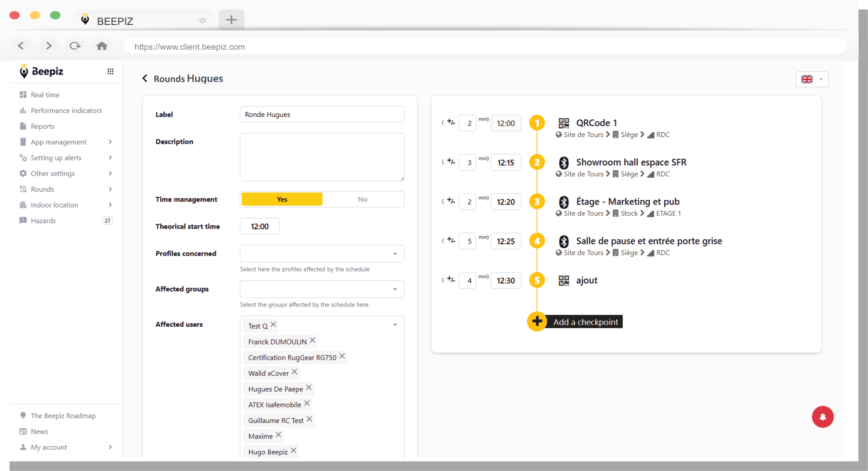Open The Beepiz Roadmap link
This screenshot has height=471, width=868.
[x=63, y=416]
